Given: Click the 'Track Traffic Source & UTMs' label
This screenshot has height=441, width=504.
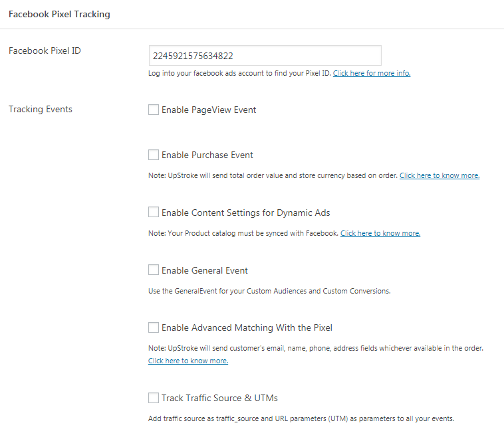Looking at the screenshot, I should (x=219, y=398).
